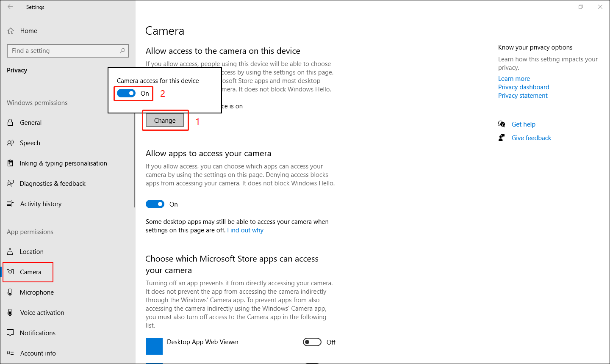The height and width of the screenshot is (364, 610).
Task: Click the Change button
Action: [x=165, y=120]
